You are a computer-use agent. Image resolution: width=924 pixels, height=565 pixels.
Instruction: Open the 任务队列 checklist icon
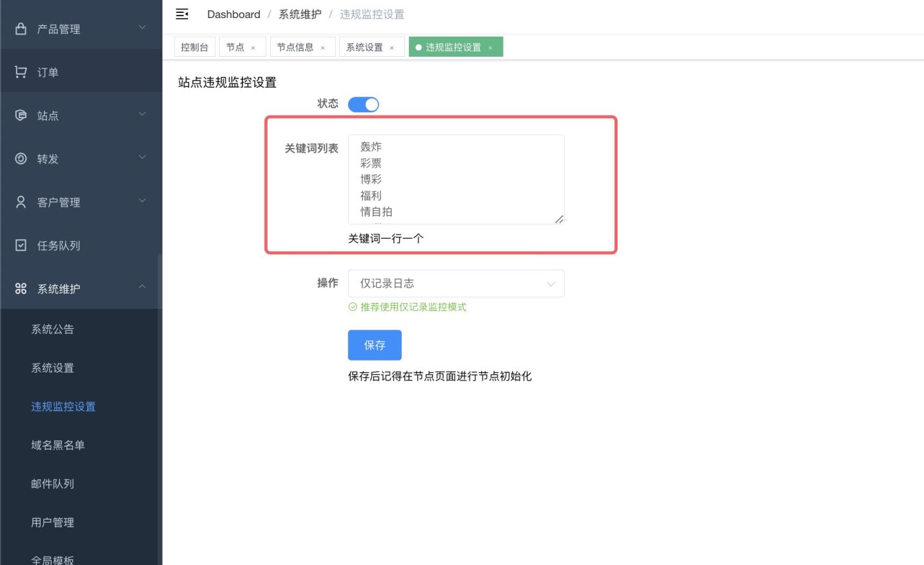(x=19, y=245)
